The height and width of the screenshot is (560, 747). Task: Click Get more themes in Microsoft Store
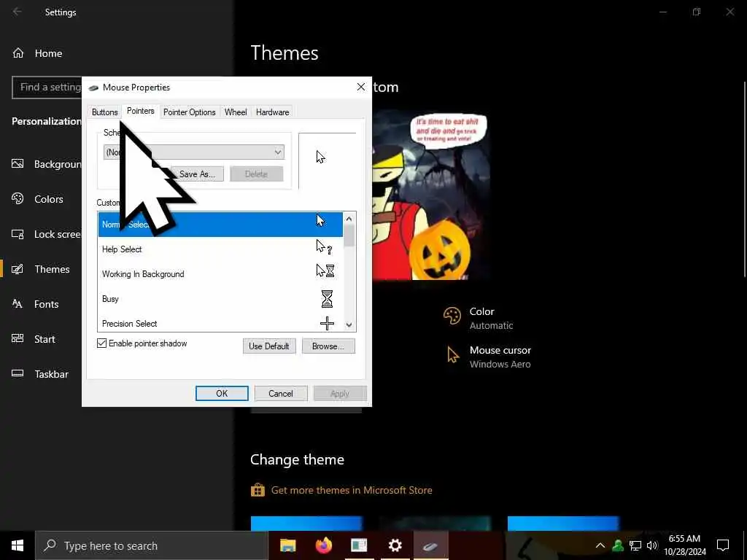(x=352, y=490)
